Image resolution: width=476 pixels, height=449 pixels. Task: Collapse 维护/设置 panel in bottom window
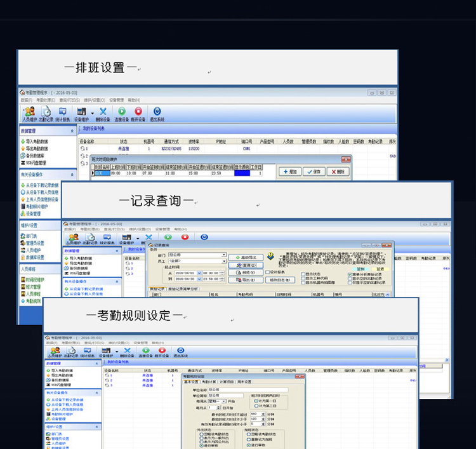coord(96,427)
